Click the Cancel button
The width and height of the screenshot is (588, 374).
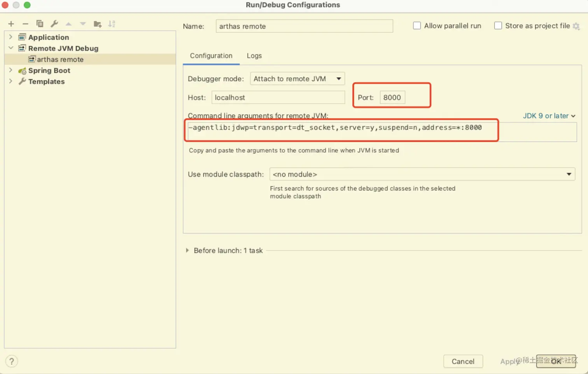(463, 362)
